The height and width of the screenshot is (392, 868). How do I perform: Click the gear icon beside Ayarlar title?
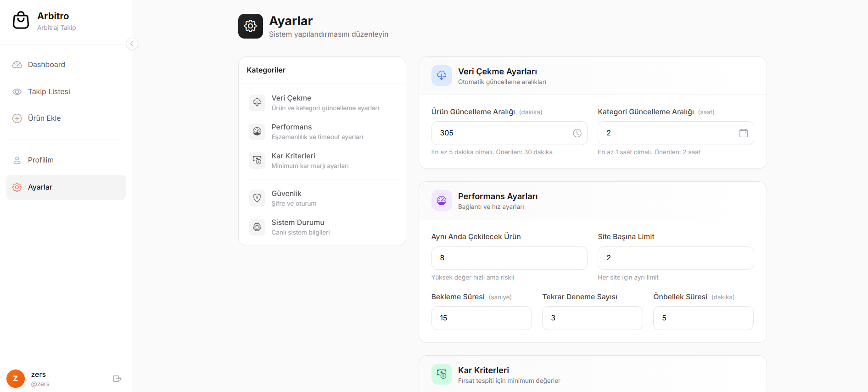pos(251,26)
